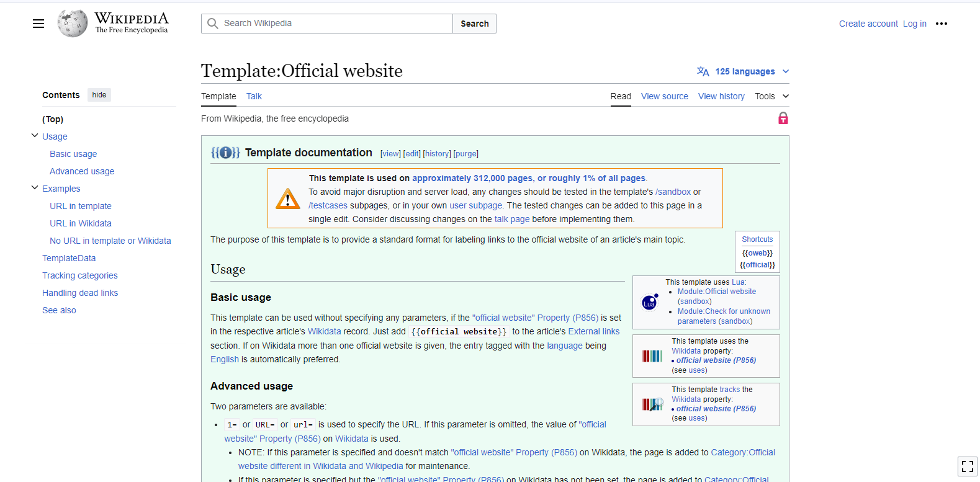The height and width of the screenshot is (482, 980).
Task: Click the Log in link
Action: pyautogui.click(x=915, y=24)
